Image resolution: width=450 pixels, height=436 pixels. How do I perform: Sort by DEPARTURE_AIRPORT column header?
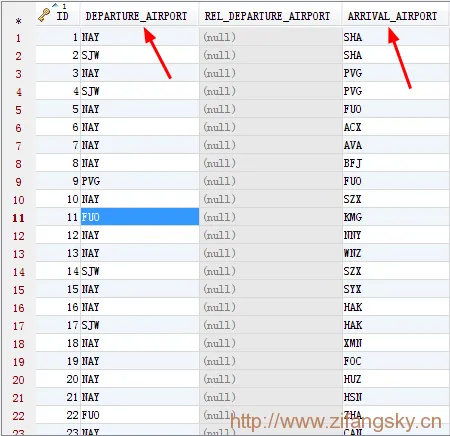pos(140,15)
